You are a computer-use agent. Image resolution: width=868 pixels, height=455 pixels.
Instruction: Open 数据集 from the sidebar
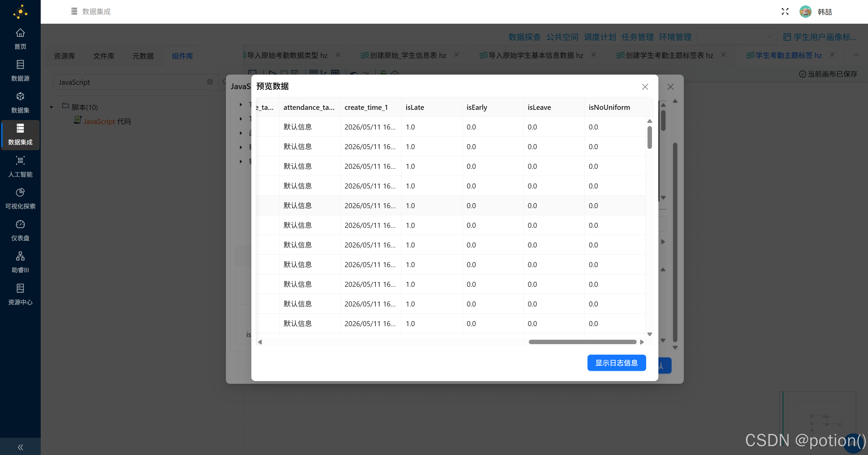(20, 103)
